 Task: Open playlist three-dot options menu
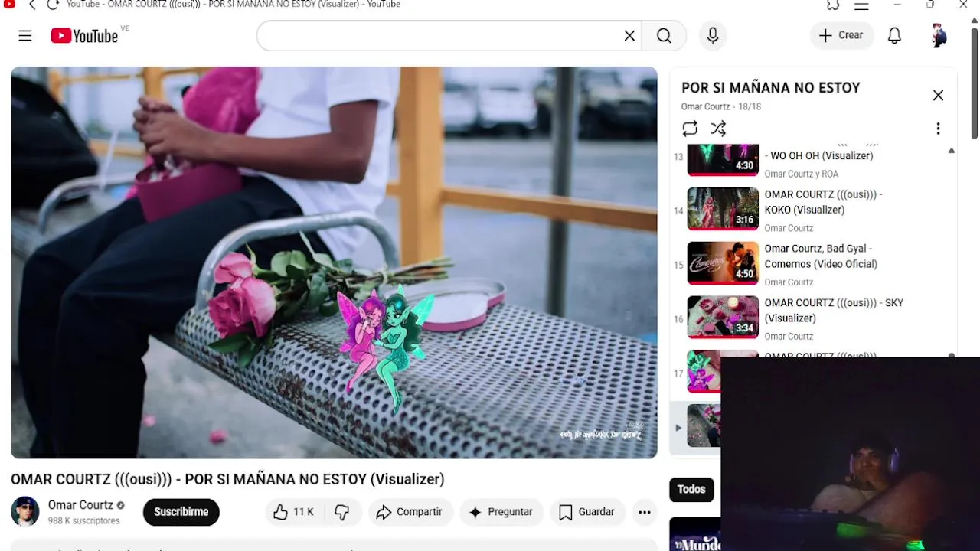(x=938, y=129)
